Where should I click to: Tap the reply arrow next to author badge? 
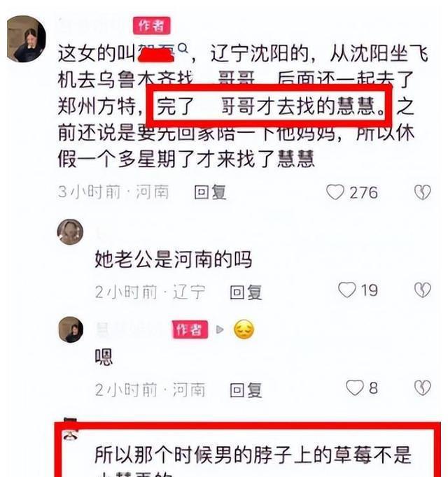pos(220,329)
